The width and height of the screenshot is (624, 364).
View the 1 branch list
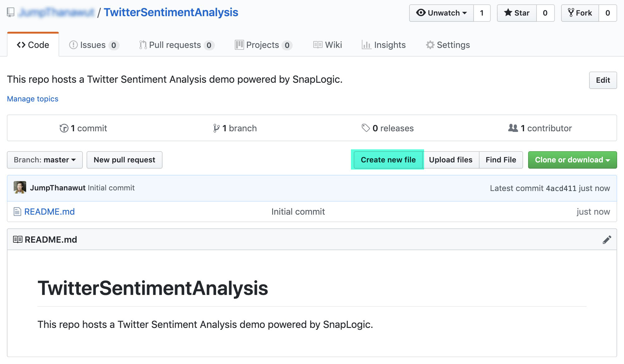(235, 128)
